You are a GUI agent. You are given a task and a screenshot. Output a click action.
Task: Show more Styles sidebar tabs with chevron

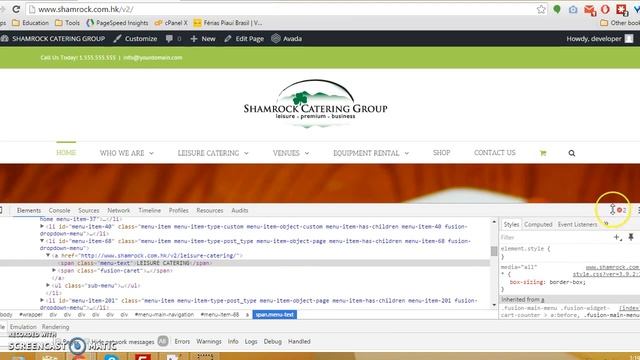[606, 224]
